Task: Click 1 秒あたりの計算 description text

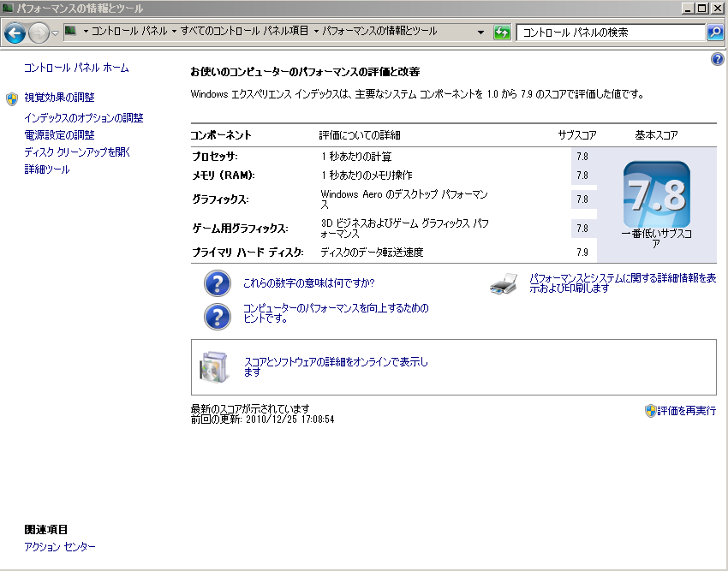Action: [x=356, y=157]
